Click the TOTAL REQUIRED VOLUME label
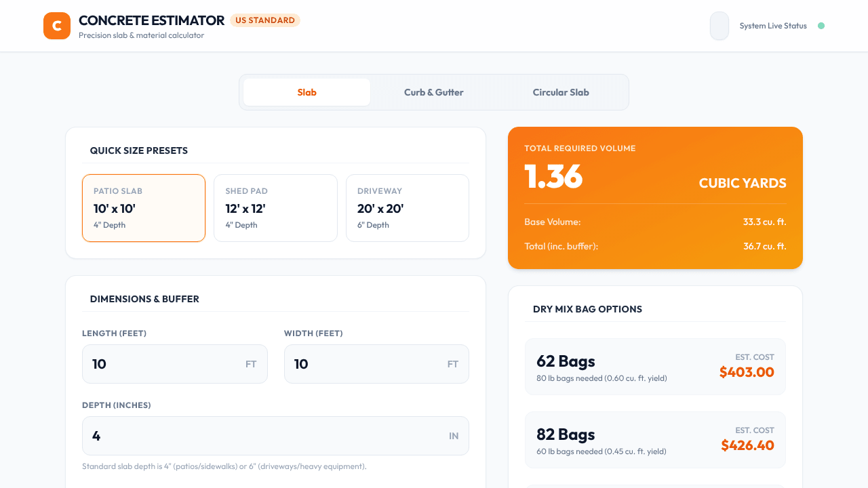 click(x=580, y=148)
